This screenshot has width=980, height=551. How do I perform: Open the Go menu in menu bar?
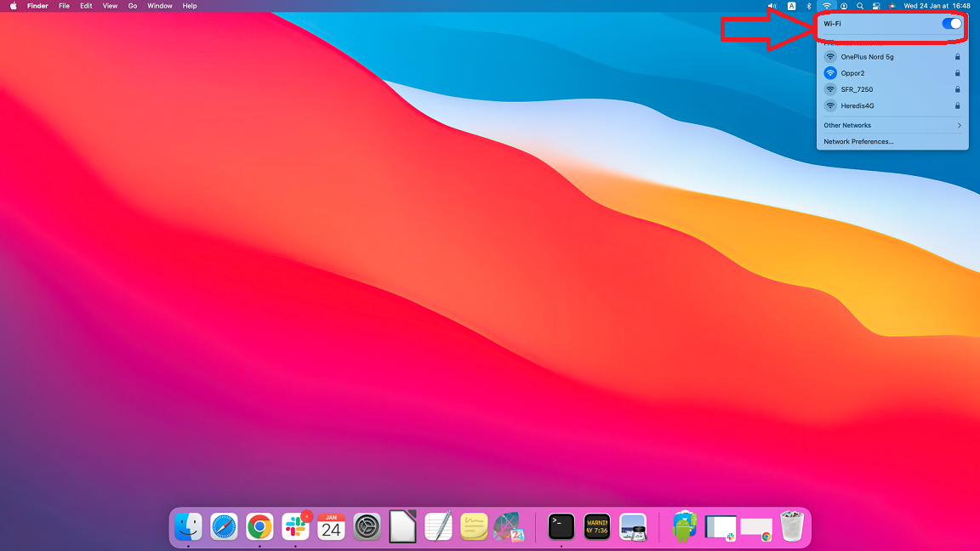pos(133,6)
